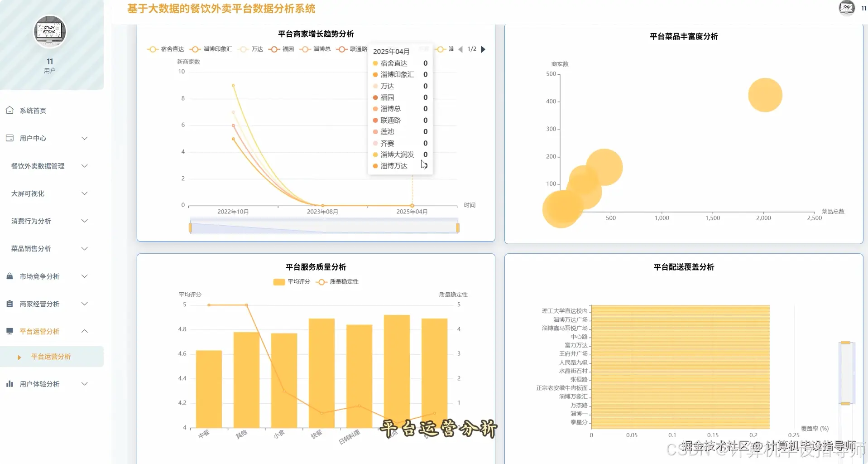Viewport: 868px width, 464px height.
Task: Open 菜品销售分析 menu item
Action: point(52,249)
